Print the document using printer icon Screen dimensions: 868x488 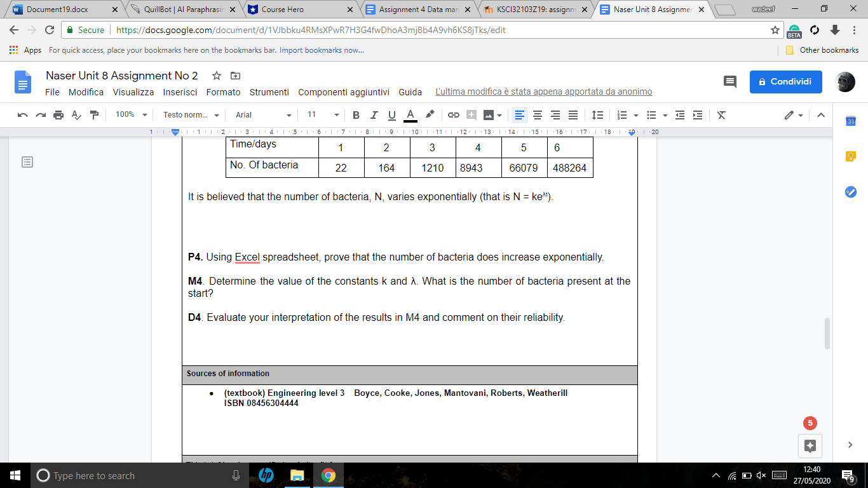(58, 115)
